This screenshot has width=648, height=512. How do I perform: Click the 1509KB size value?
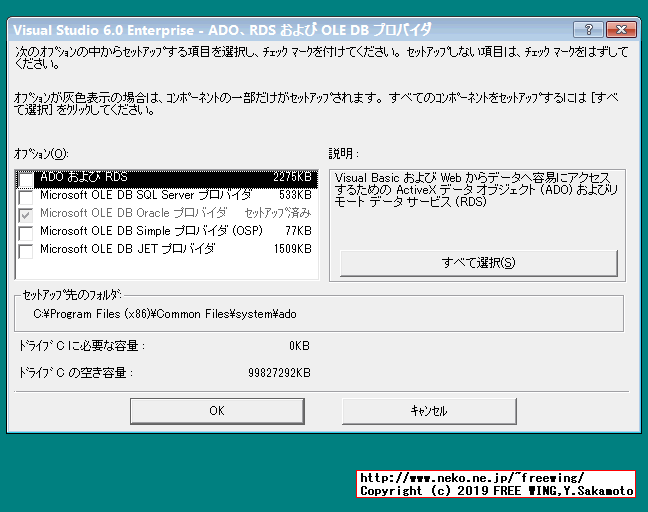(293, 249)
